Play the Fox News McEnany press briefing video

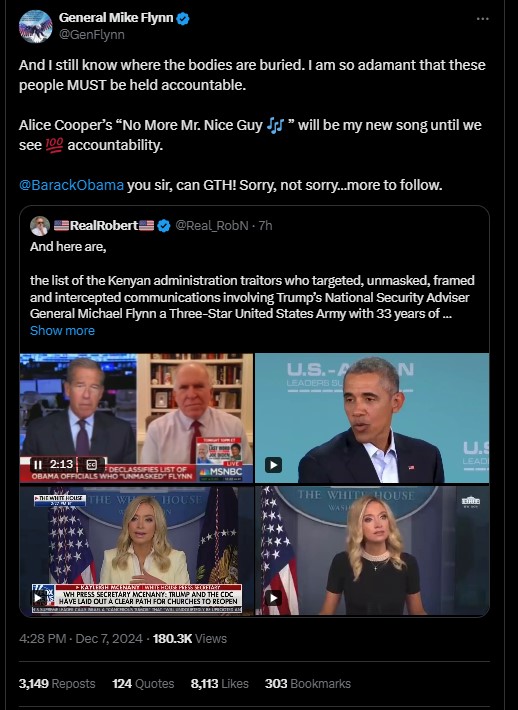point(39,598)
